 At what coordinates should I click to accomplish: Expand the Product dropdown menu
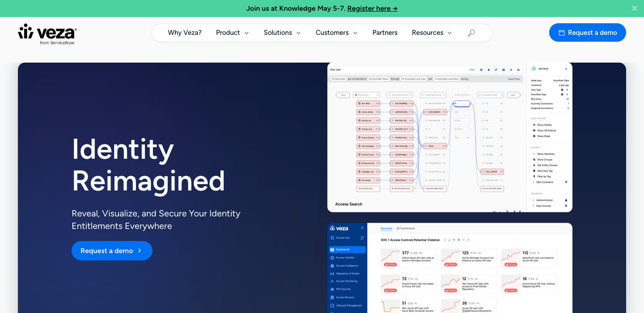click(x=232, y=33)
